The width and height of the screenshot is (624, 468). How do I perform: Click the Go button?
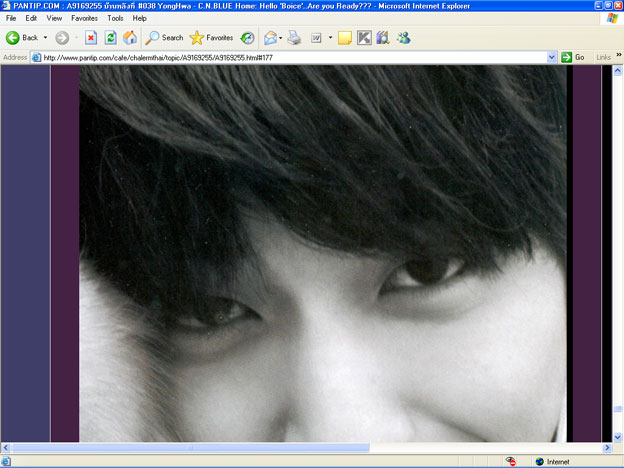click(x=573, y=58)
